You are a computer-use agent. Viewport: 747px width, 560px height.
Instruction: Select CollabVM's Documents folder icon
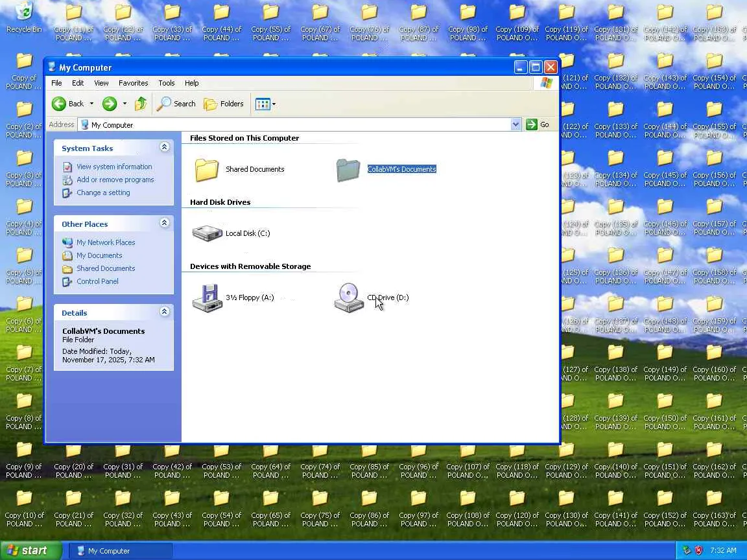[x=348, y=170]
